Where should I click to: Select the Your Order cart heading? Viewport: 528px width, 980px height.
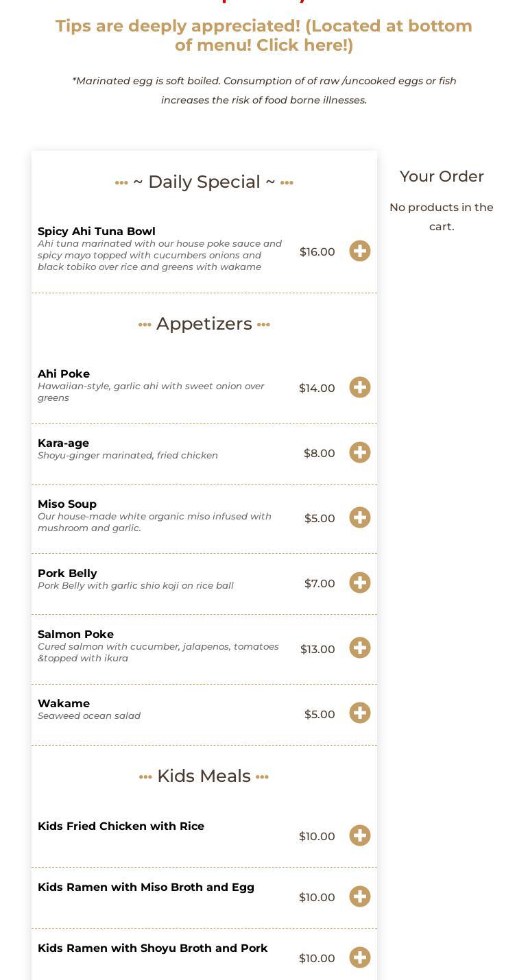tap(442, 176)
